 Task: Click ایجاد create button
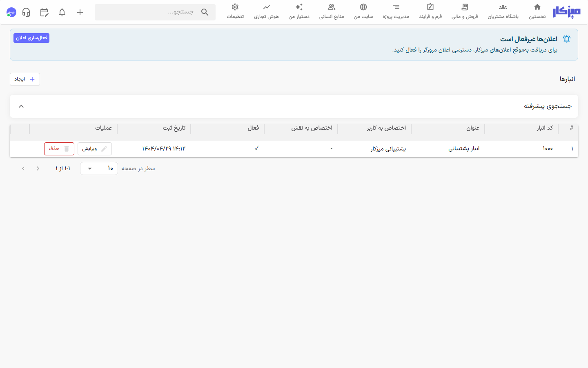[25, 79]
